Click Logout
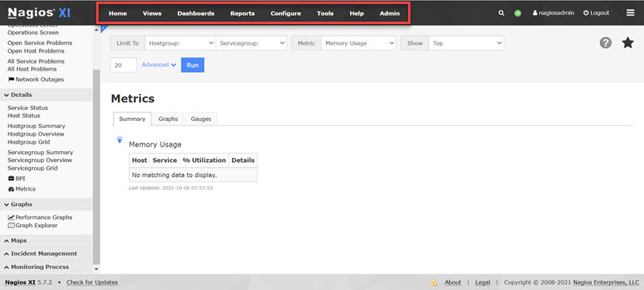The width and height of the screenshot is (644, 290). 596,13
